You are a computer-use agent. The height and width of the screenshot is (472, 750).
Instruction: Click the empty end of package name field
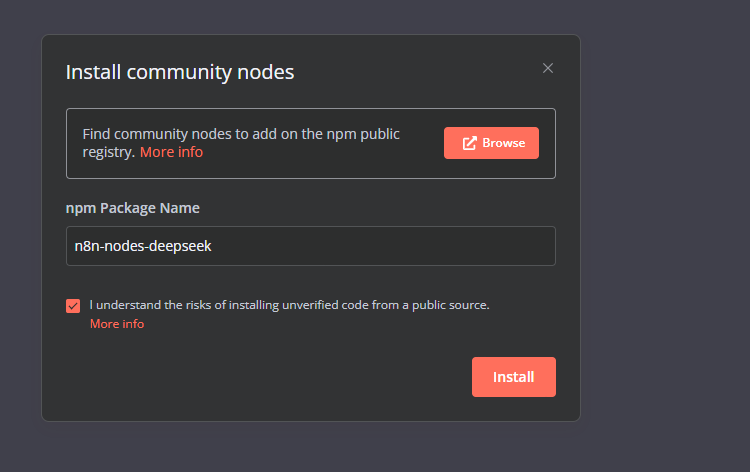coord(383,246)
